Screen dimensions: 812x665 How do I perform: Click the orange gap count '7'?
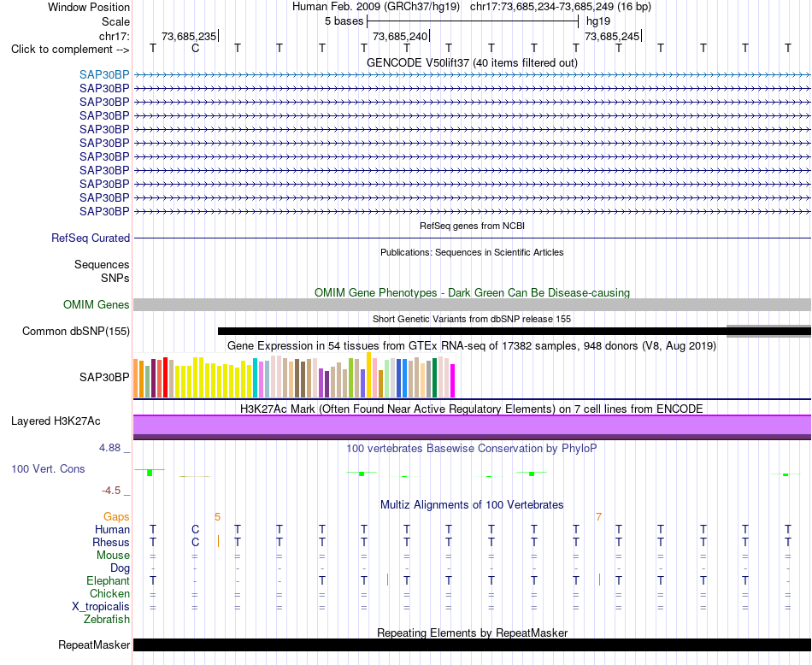(x=598, y=516)
